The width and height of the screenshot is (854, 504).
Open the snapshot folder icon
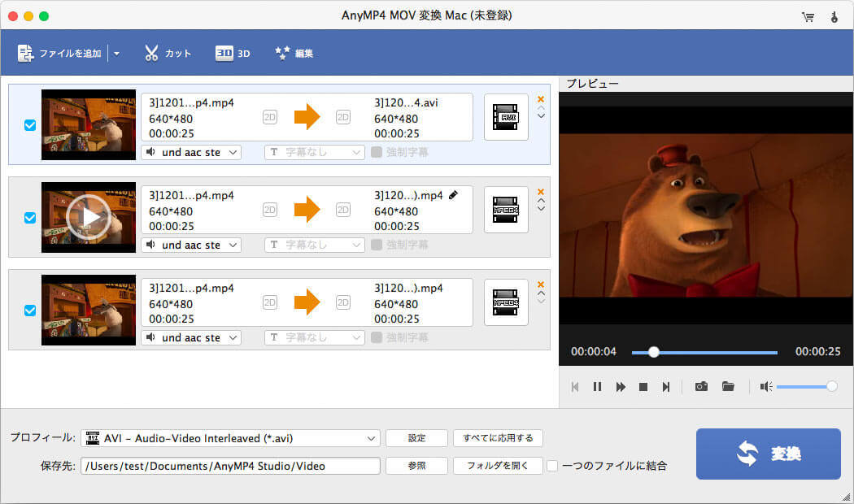point(728,386)
